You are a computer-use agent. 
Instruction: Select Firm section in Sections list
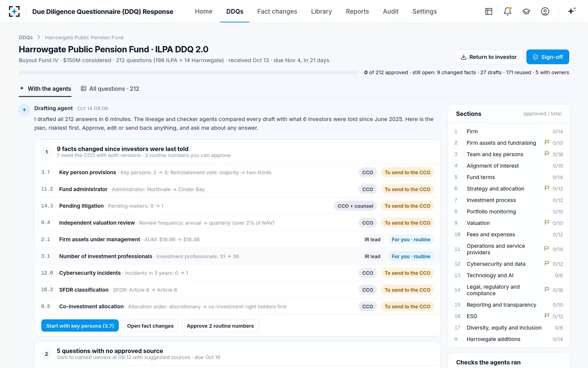pyautogui.click(x=508, y=131)
